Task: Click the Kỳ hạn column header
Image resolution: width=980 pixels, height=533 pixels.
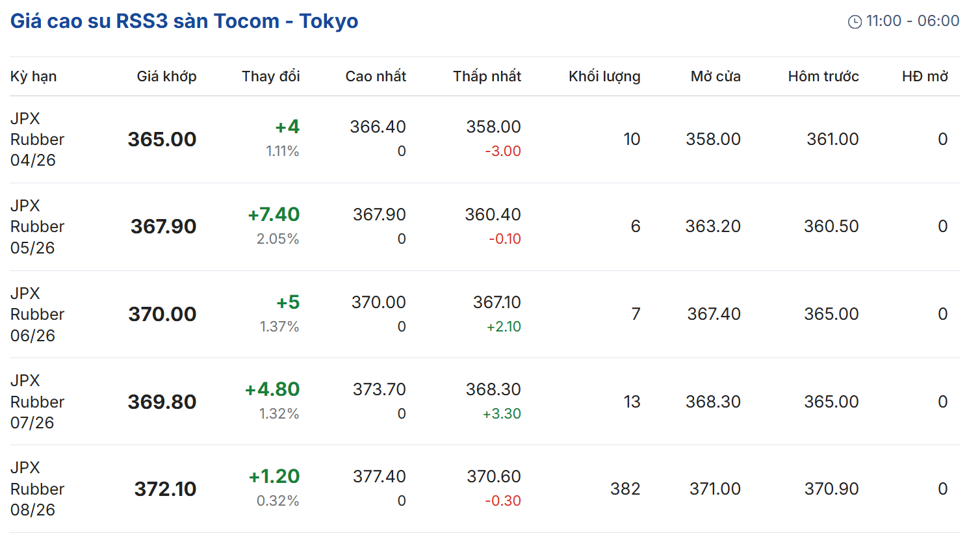Action: point(33,77)
